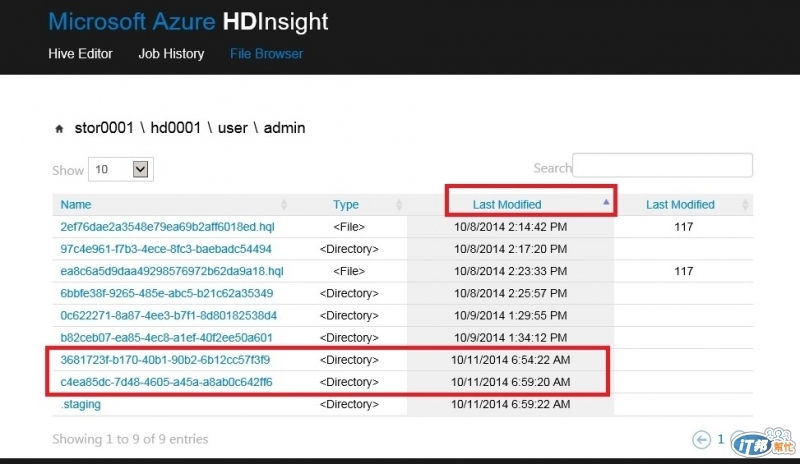The height and width of the screenshot is (464, 800).
Task: Click <File> type in 2ef76dae row
Action: tap(349, 227)
